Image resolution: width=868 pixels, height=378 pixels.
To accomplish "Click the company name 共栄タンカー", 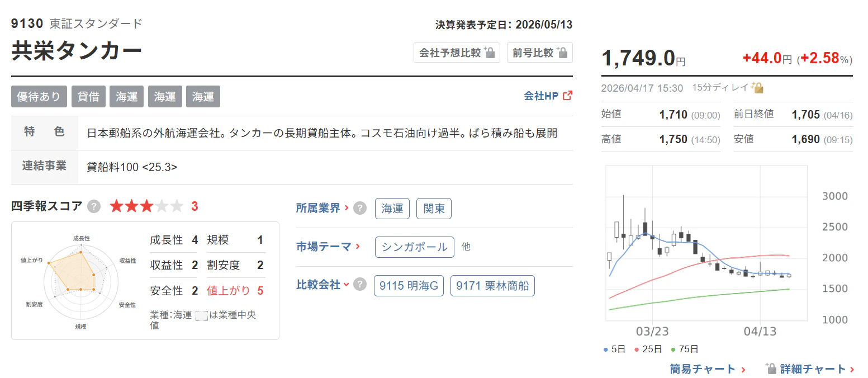I will [x=77, y=51].
